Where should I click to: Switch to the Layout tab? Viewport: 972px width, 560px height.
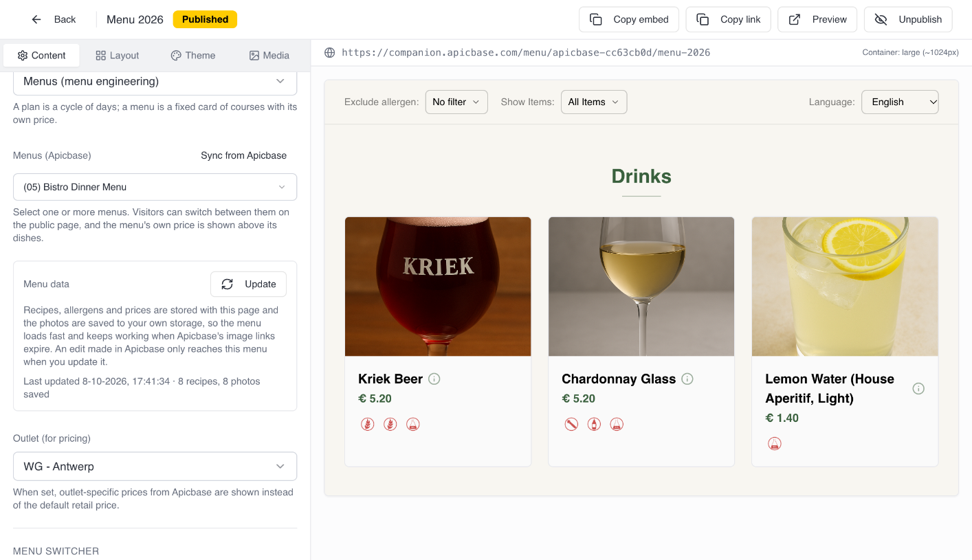point(117,56)
